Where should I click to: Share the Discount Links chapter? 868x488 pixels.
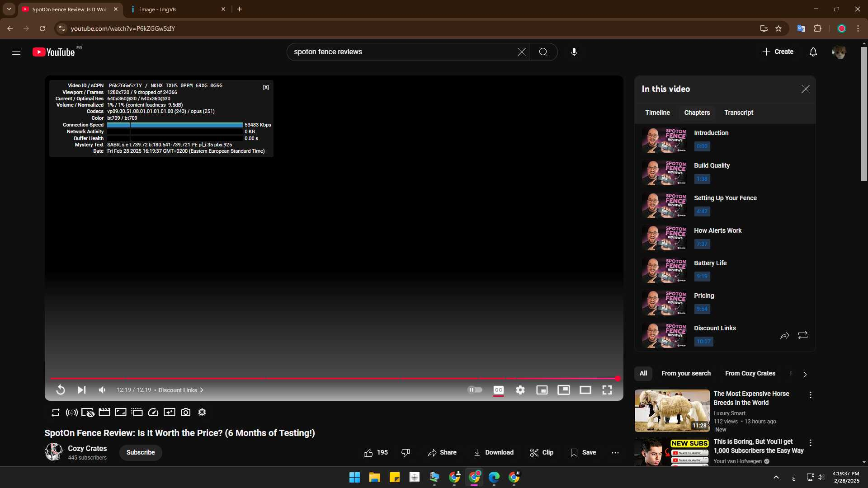coord(785,335)
